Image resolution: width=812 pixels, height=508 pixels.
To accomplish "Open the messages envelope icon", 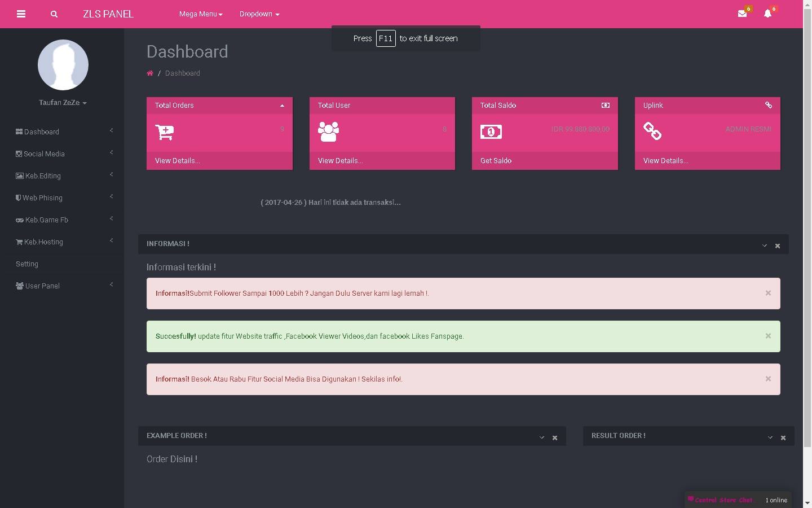I will (742, 14).
